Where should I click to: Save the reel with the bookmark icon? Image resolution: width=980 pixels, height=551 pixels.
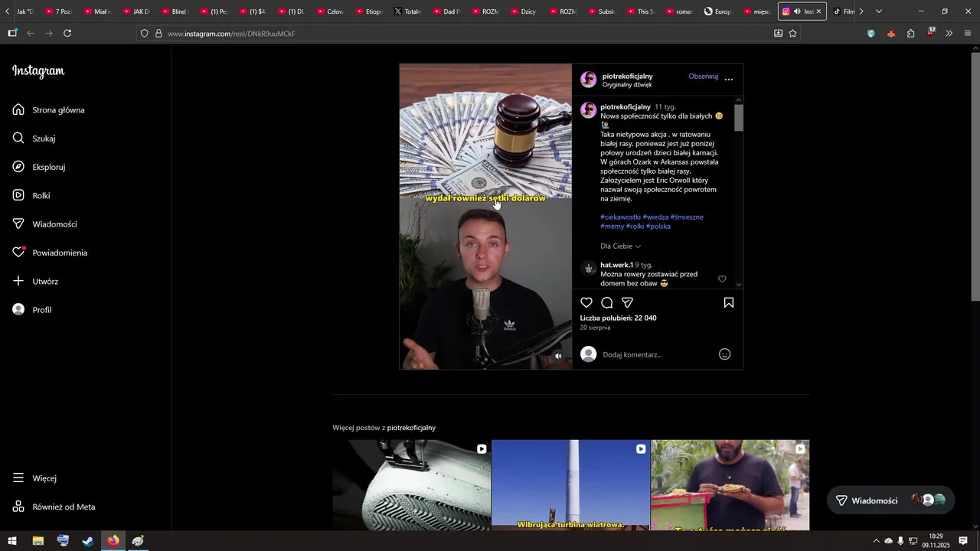729,302
